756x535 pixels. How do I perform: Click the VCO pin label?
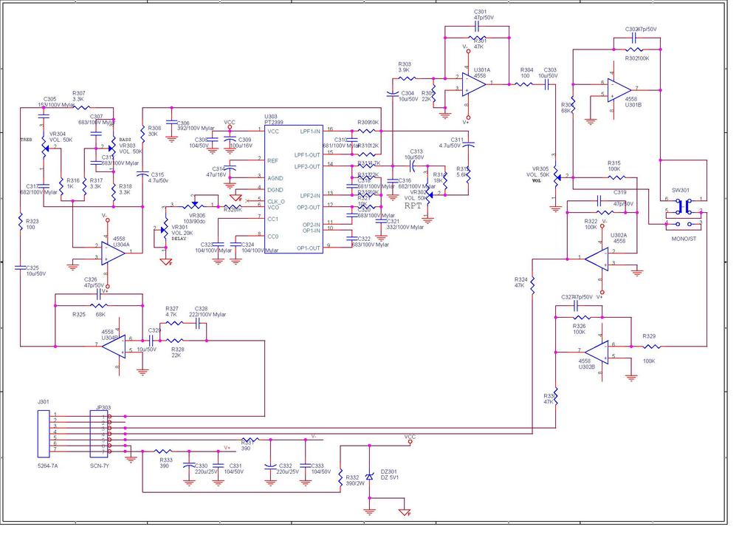pos(273,208)
